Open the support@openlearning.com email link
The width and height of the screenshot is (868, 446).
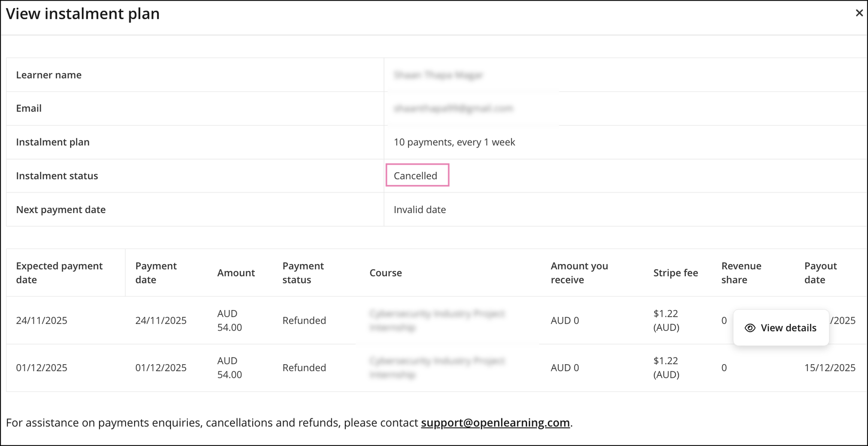(x=495, y=422)
